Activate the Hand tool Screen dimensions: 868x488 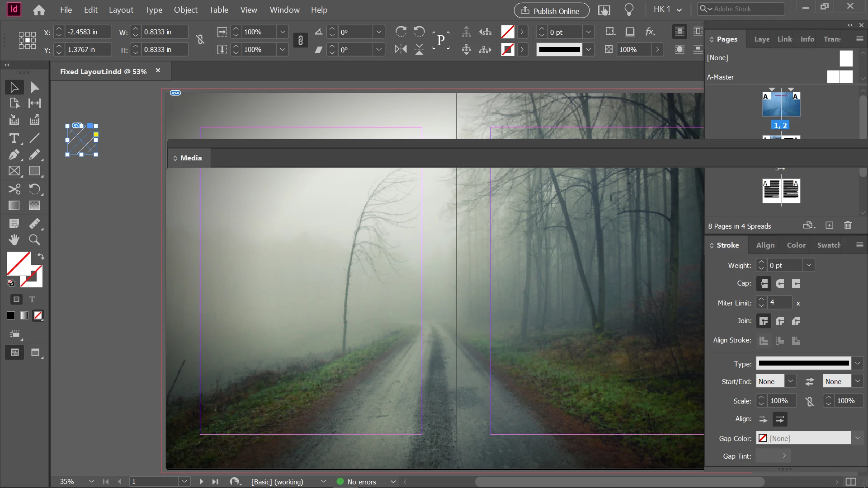[x=14, y=239]
